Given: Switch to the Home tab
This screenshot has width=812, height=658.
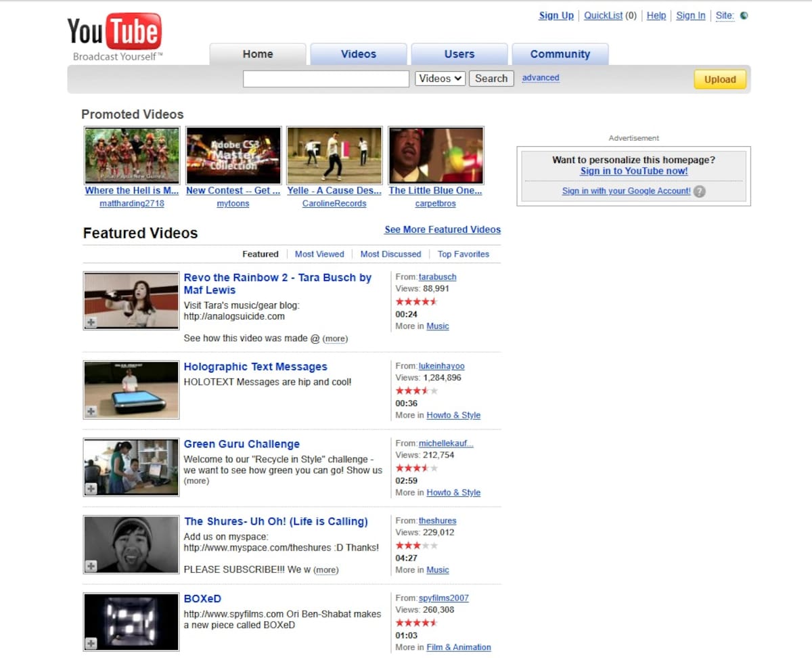Looking at the screenshot, I should tap(258, 54).
